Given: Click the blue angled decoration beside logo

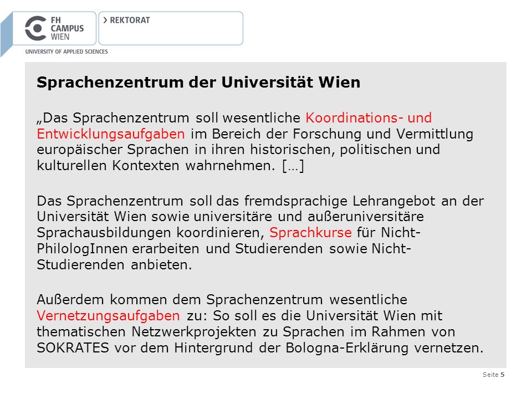Looking at the screenshot, I should (7, 34).
